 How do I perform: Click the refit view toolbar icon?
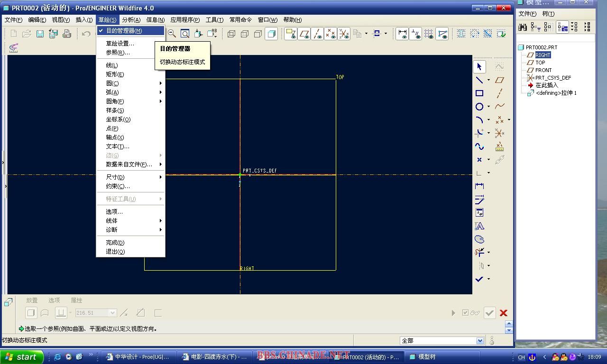pyautogui.click(x=185, y=34)
